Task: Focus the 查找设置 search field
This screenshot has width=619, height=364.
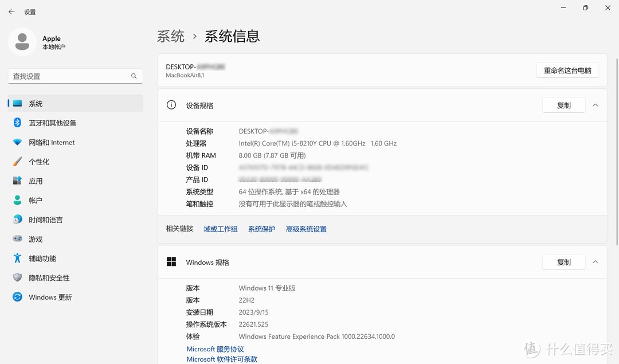Action: pos(76,76)
